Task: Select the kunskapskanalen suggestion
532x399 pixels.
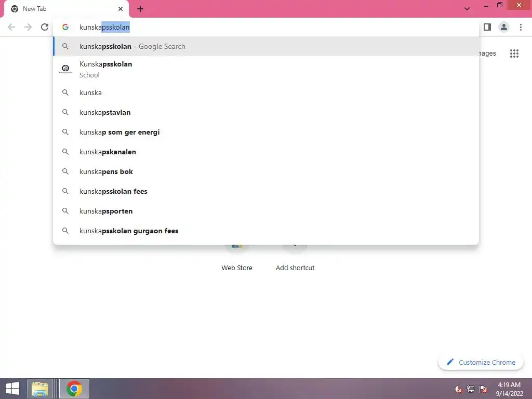Action: coord(267,152)
